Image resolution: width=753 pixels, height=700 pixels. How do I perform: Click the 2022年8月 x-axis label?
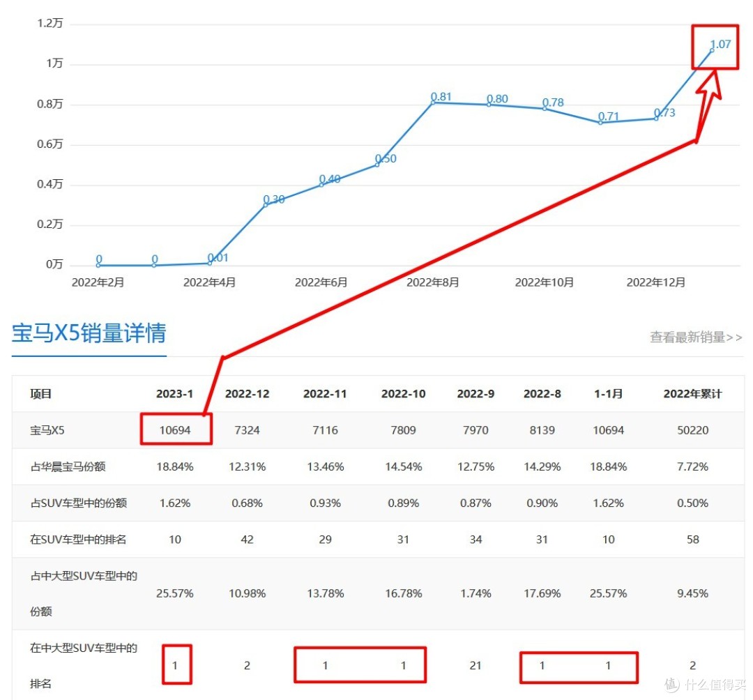pos(433,282)
